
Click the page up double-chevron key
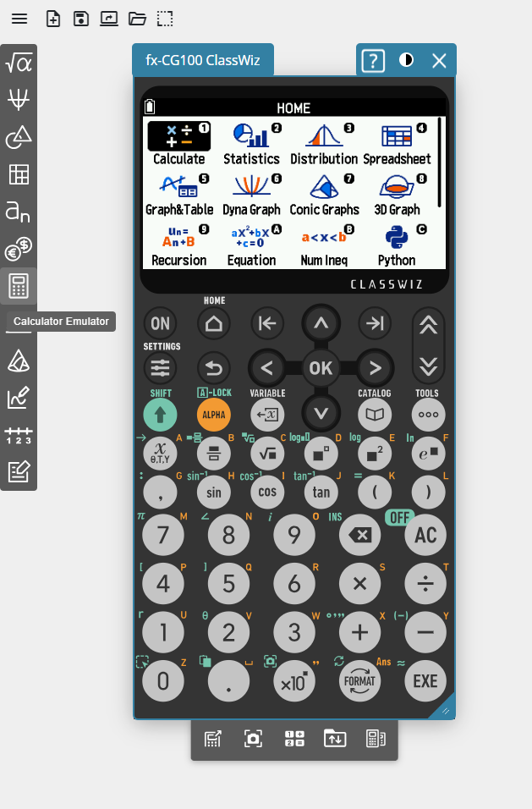click(x=428, y=325)
